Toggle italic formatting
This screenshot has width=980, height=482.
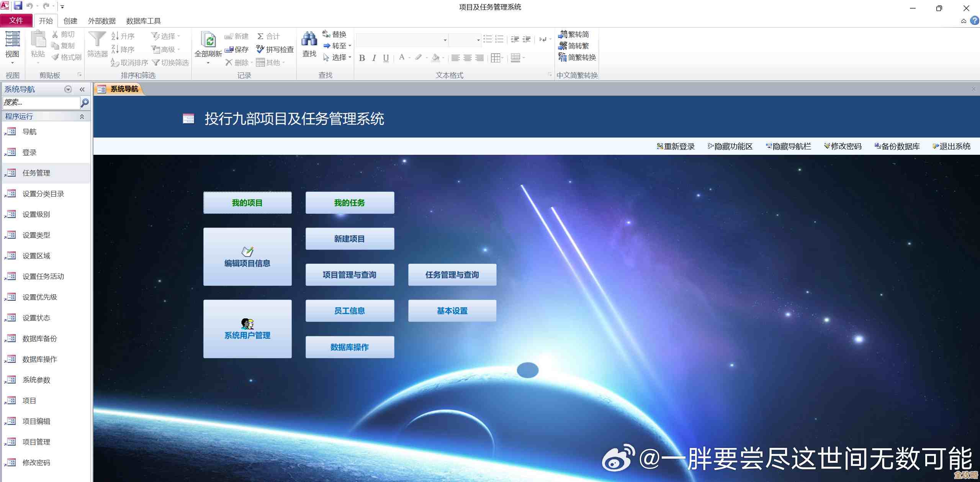[373, 58]
